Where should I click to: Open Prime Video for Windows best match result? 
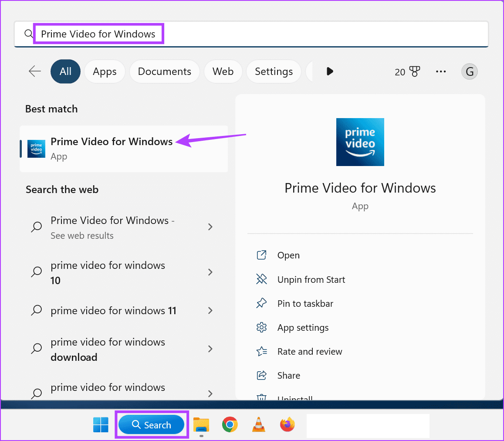tap(124, 149)
